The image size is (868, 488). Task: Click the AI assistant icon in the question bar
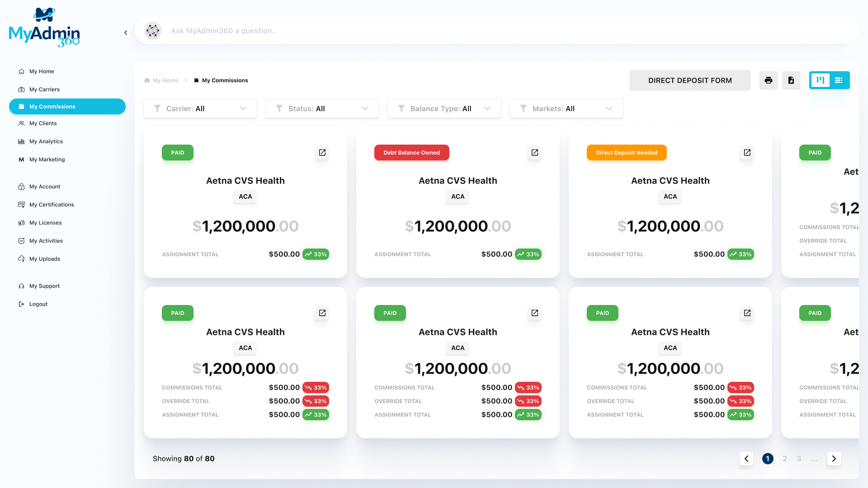coord(153,31)
